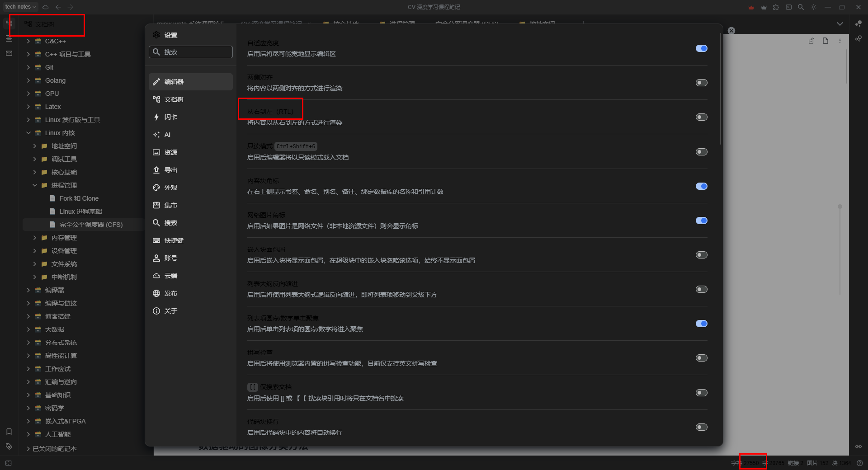Click the red crown icon in title bar
Image resolution: width=868 pixels, height=470 pixels.
(751, 7)
